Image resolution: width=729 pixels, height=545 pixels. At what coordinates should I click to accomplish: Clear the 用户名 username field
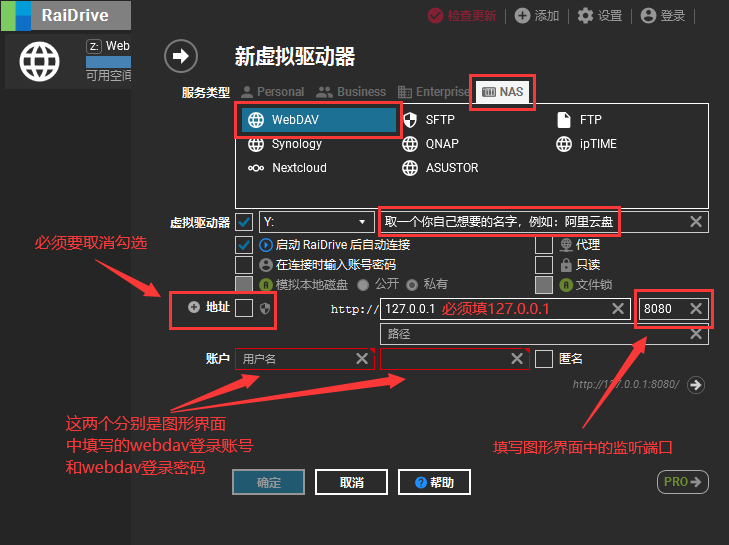(362, 359)
